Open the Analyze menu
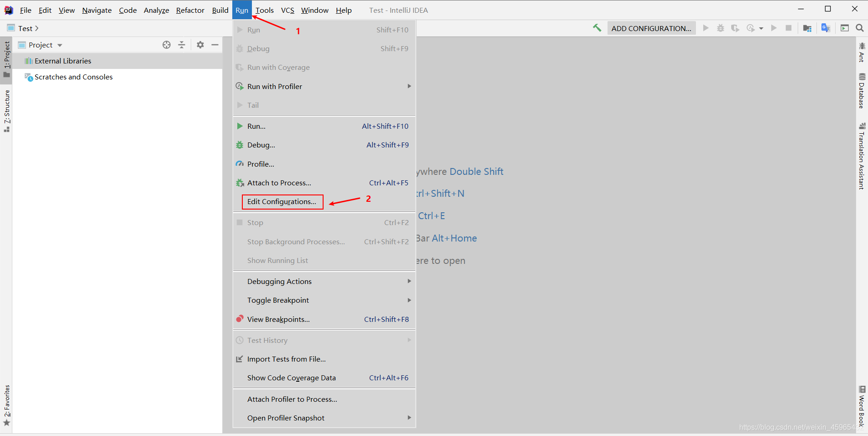868x436 pixels. click(157, 10)
